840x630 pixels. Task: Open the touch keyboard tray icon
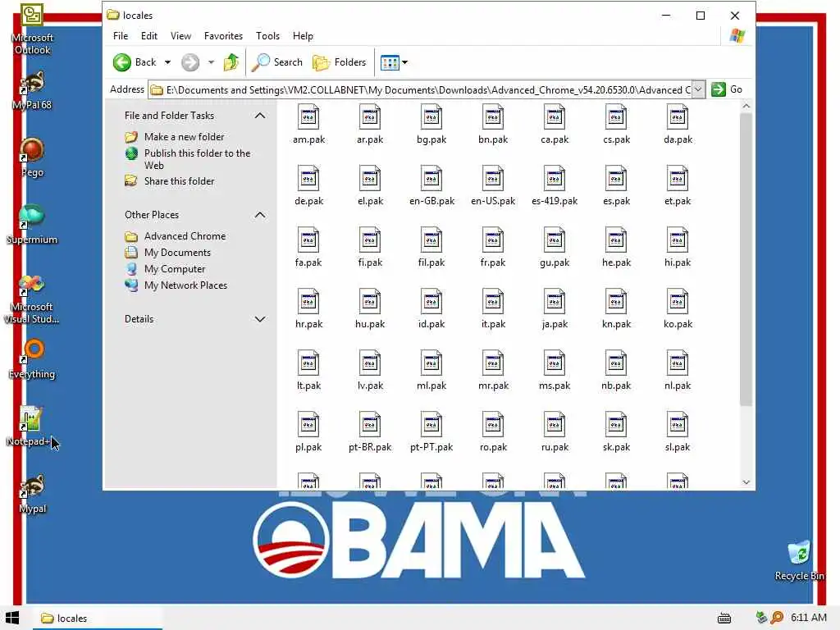click(x=724, y=619)
